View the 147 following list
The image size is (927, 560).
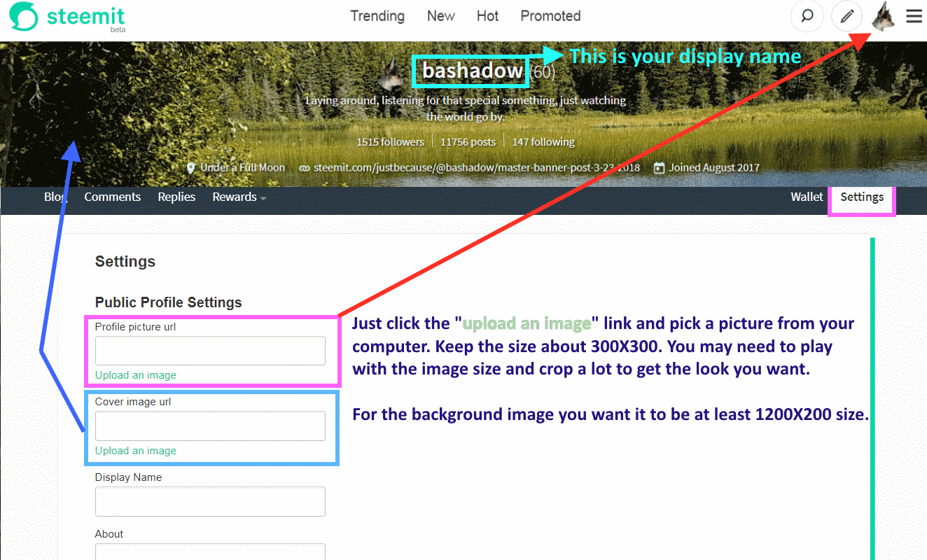(543, 142)
